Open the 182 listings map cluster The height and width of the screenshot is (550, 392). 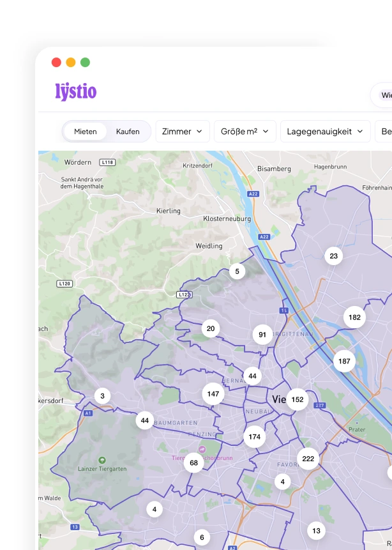(x=354, y=317)
